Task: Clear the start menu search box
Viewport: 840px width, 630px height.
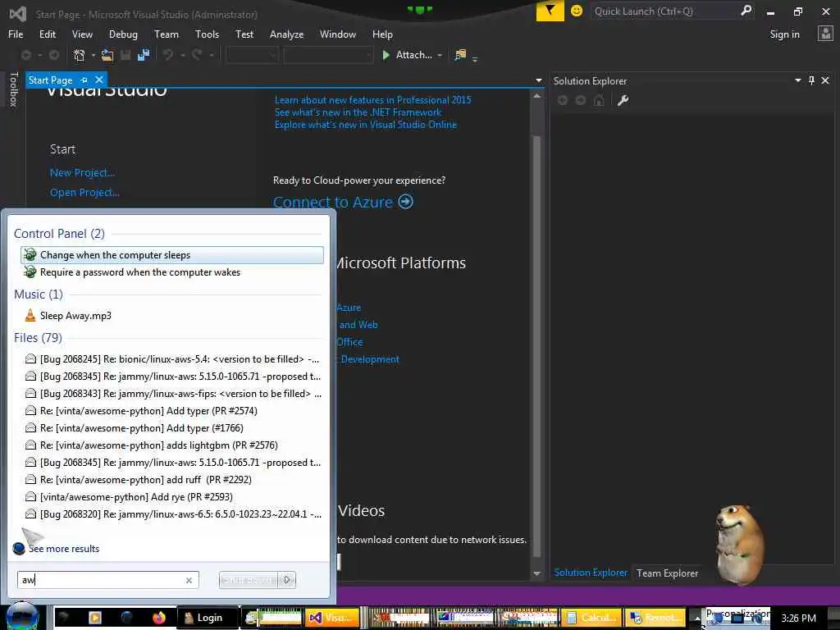Action: (189, 580)
